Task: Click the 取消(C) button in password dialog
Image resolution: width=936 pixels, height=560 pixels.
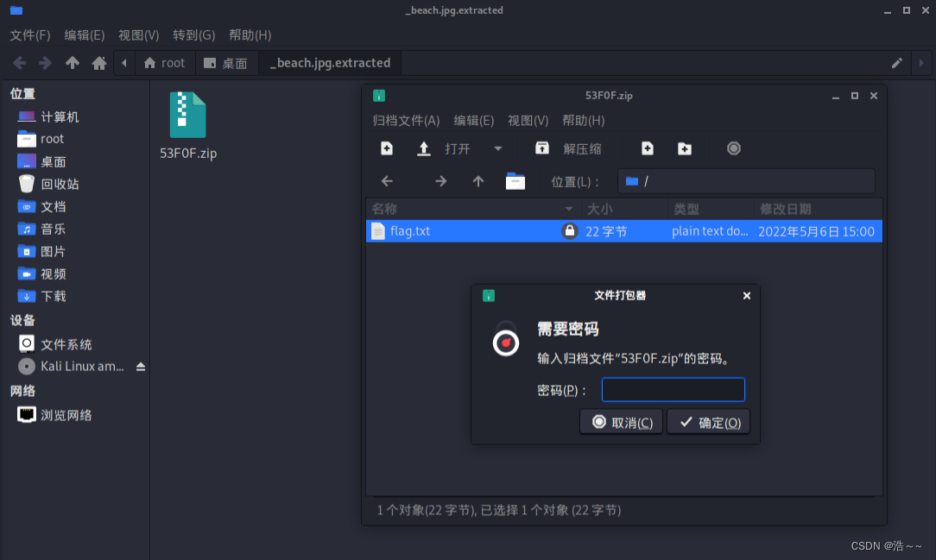Action: pos(621,421)
